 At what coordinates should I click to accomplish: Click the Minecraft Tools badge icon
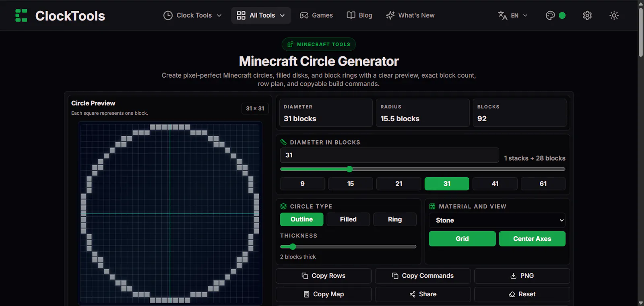coord(290,44)
